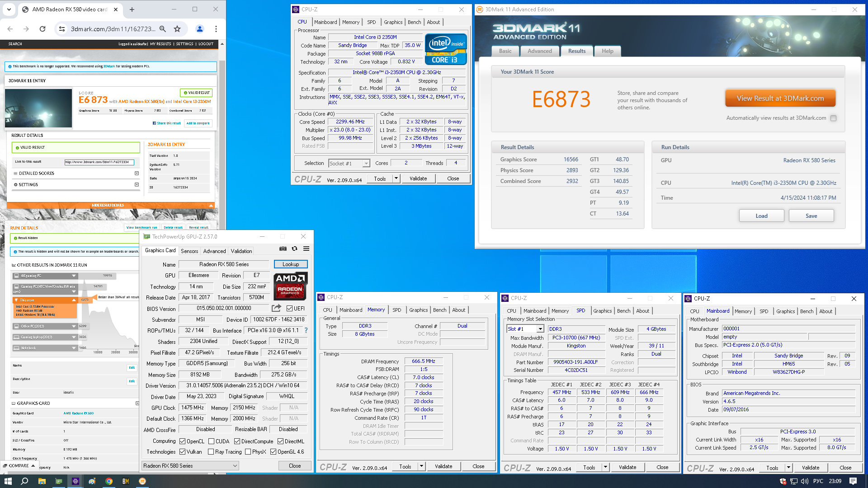Viewport: 868px width, 488px height.
Task: Open a new Chrome tab
Action: click(x=132, y=9)
